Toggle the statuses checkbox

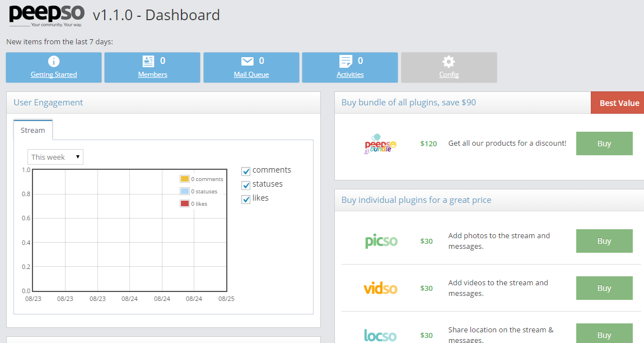(246, 185)
